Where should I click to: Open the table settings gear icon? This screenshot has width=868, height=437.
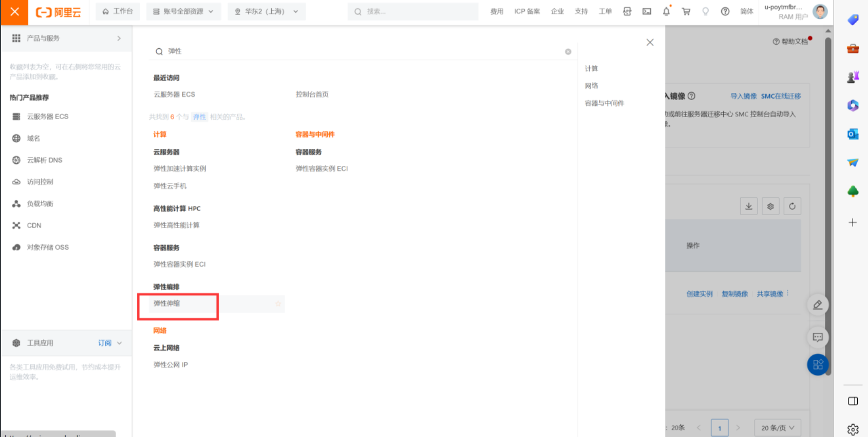[770, 206]
